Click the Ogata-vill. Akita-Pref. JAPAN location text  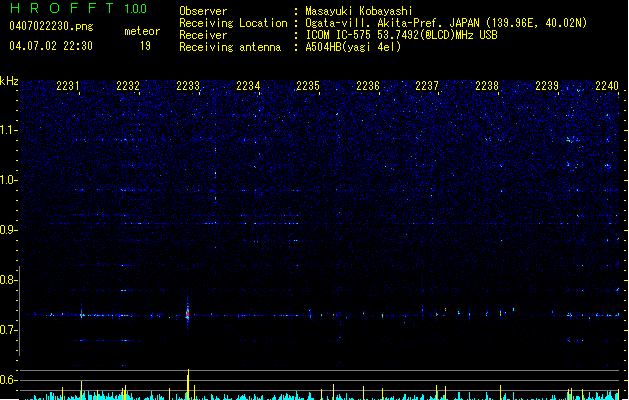(x=446, y=23)
